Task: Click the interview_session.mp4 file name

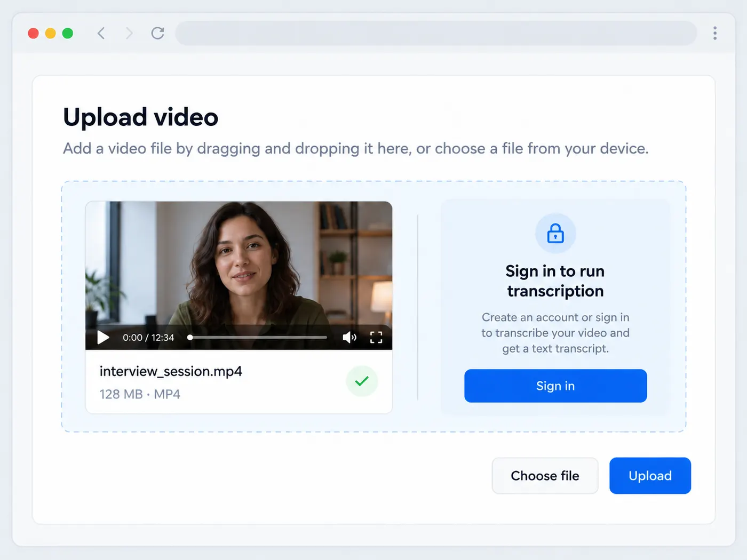Action: tap(171, 371)
